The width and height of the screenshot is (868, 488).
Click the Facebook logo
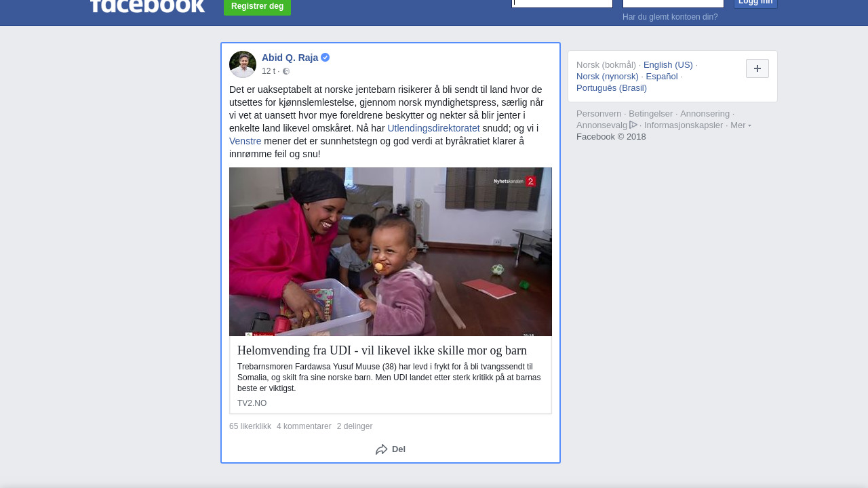coord(147,5)
